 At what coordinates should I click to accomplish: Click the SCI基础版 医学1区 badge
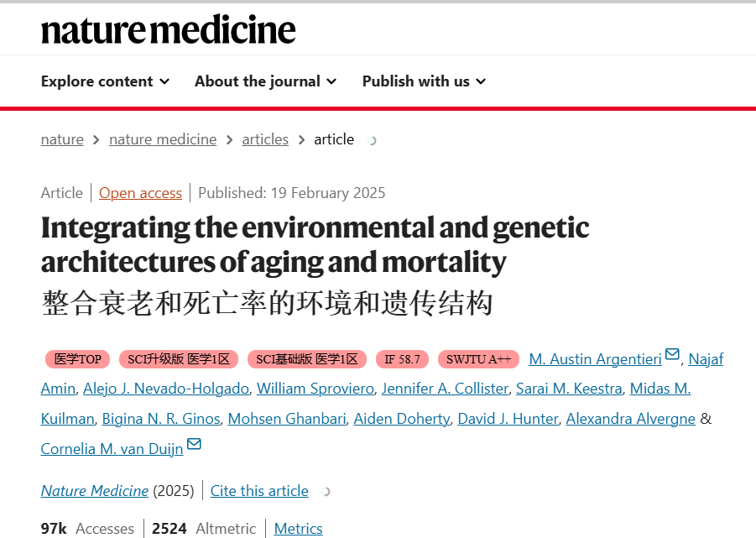tap(307, 359)
